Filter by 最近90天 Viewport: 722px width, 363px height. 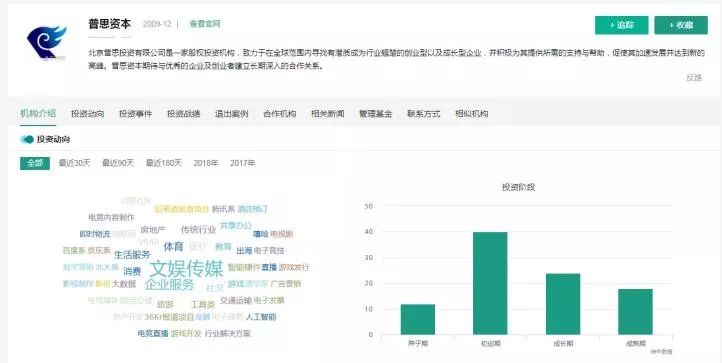point(118,163)
